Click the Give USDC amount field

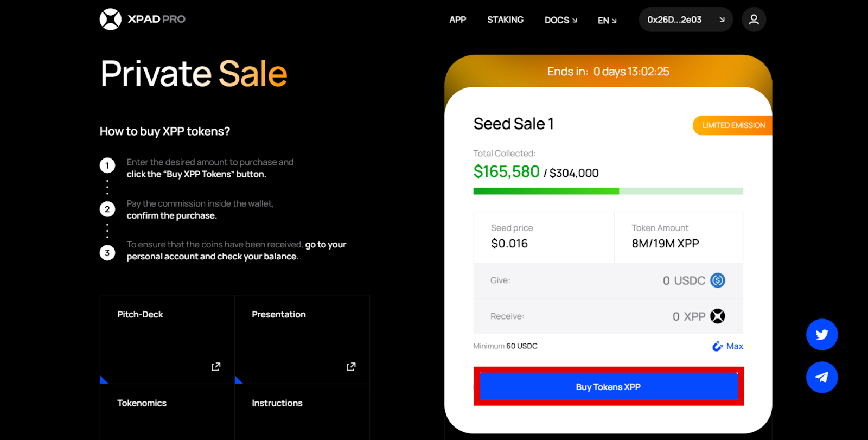coord(608,280)
